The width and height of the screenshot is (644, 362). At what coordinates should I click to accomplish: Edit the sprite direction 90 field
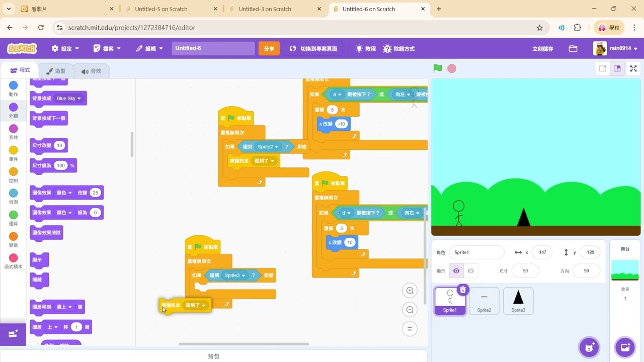point(586,270)
